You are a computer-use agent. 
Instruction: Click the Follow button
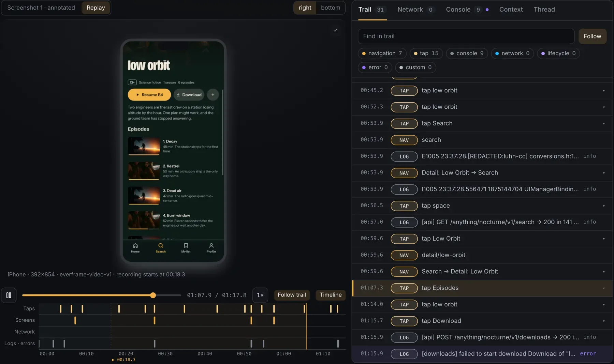pyautogui.click(x=592, y=36)
